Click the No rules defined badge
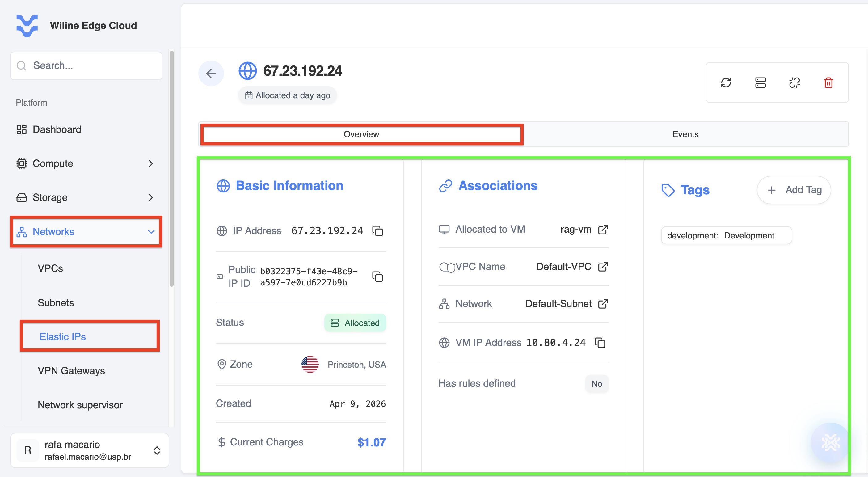This screenshot has height=477, width=868. click(597, 384)
